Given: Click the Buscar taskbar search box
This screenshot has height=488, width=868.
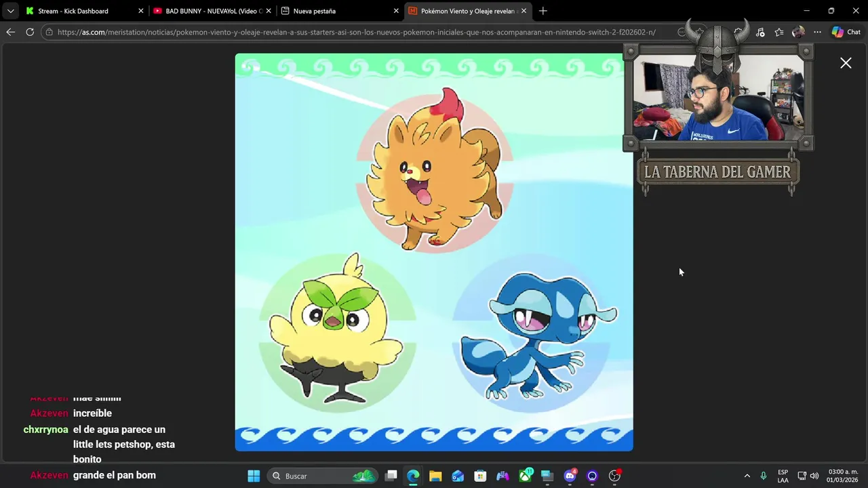Looking at the screenshot, I should click(x=322, y=476).
